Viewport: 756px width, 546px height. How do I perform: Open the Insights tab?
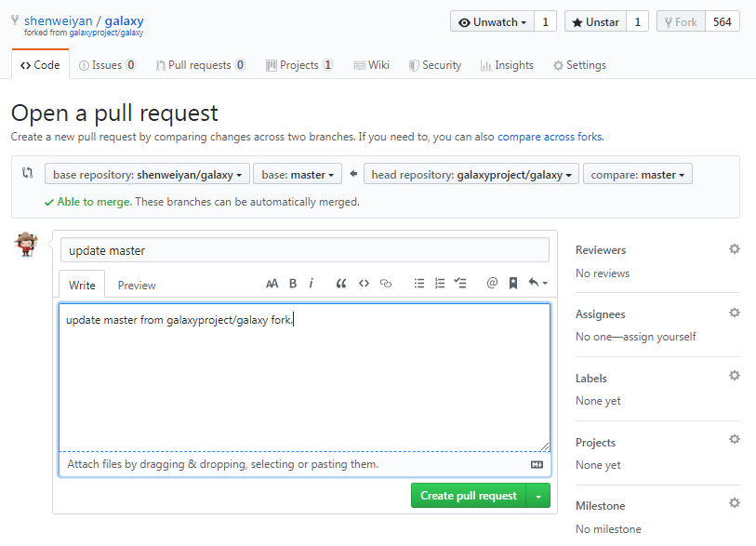tap(507, 64)
